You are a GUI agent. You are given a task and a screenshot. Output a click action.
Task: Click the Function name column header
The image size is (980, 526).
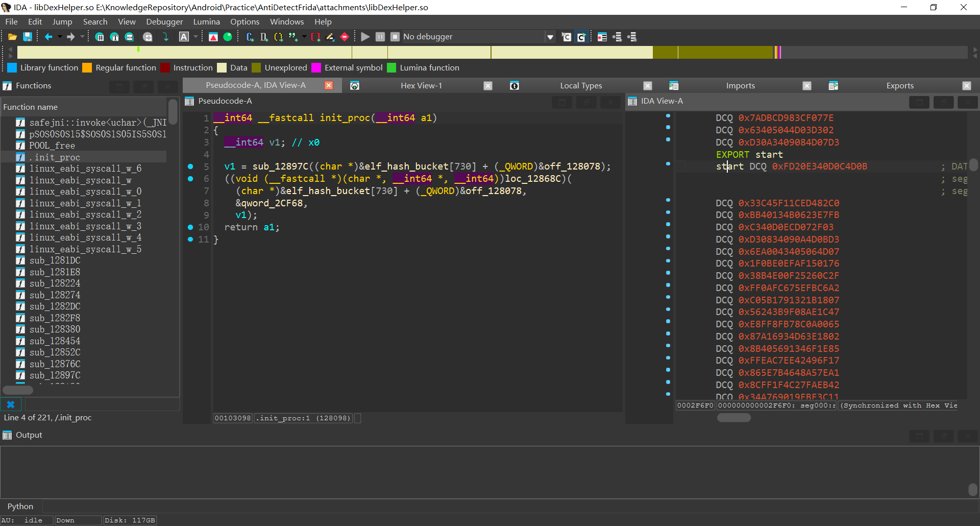point(84,107)
